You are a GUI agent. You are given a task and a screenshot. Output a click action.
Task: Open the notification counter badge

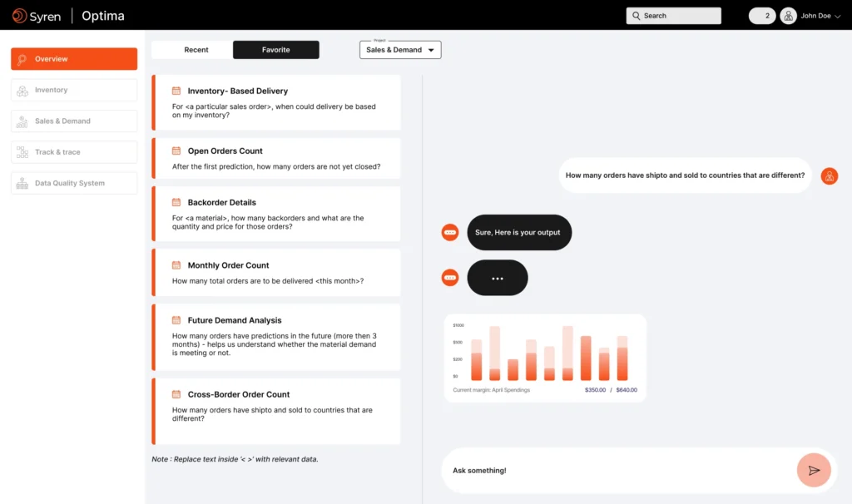coord(762,16)
